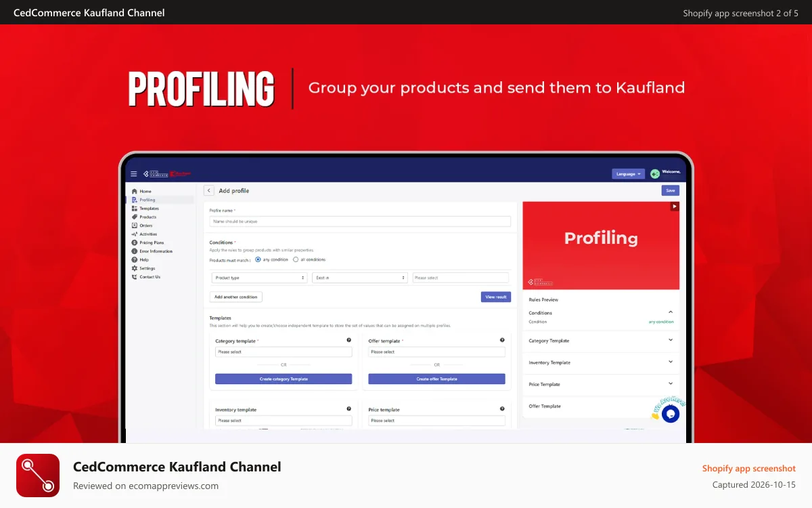Open the Product type dropdown

(x=260, y=278)
